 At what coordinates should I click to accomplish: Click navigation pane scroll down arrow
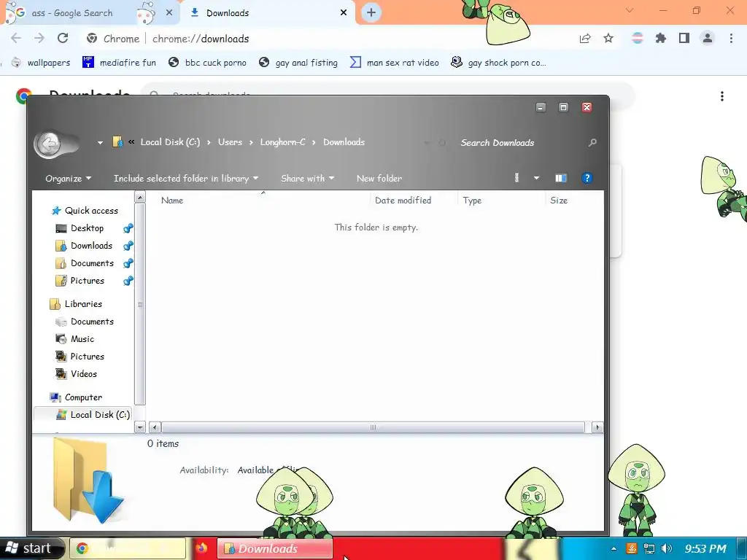tap(140, 427)
